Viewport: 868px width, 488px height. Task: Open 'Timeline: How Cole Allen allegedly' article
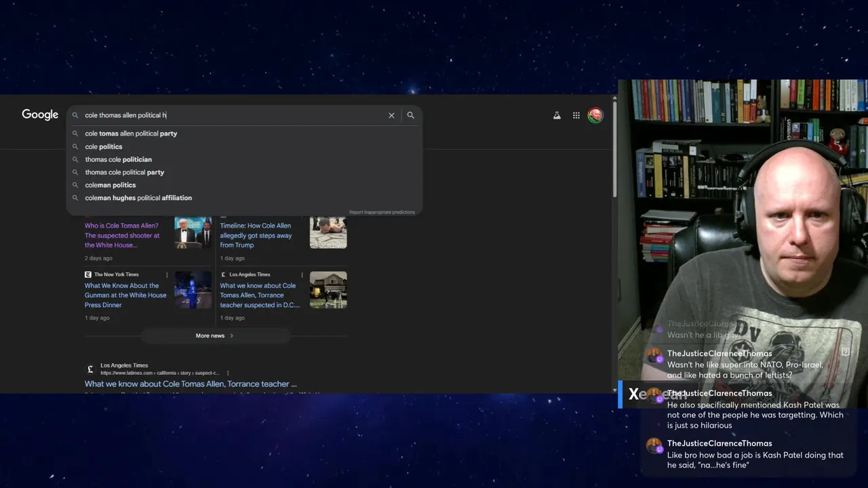coord(256,235)
